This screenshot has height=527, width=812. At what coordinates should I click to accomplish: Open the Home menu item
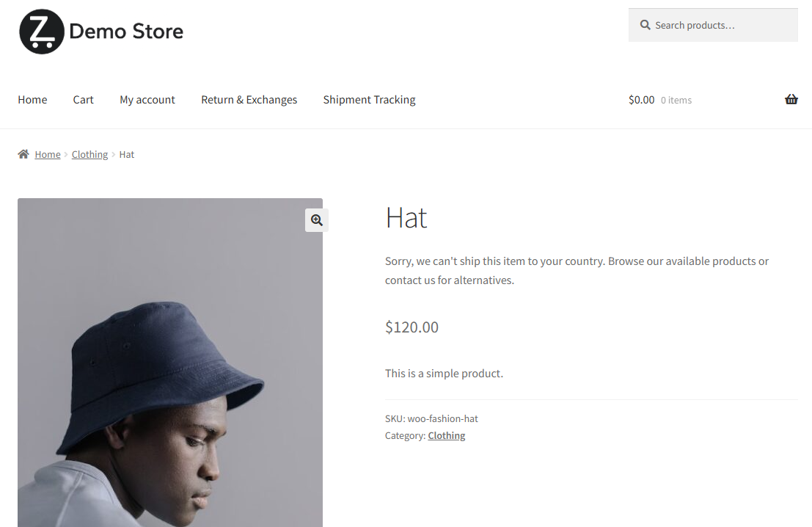click(x=32, y=100)
